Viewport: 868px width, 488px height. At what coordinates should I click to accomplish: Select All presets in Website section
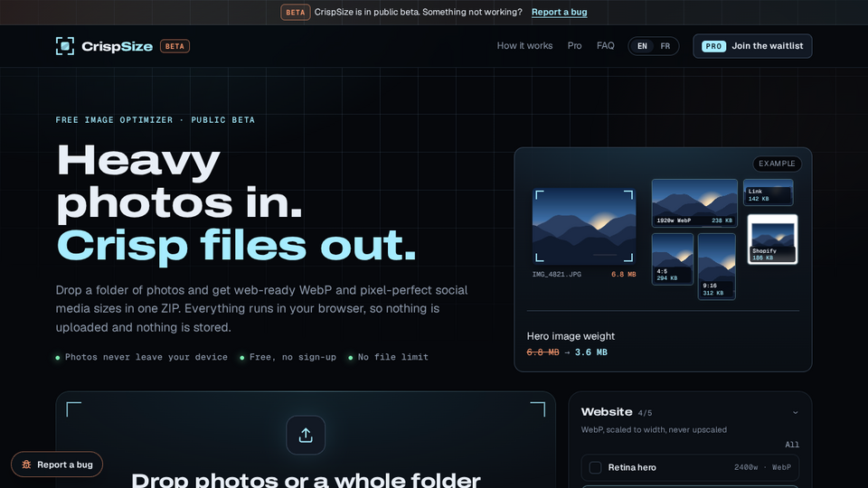pos(792,445)
